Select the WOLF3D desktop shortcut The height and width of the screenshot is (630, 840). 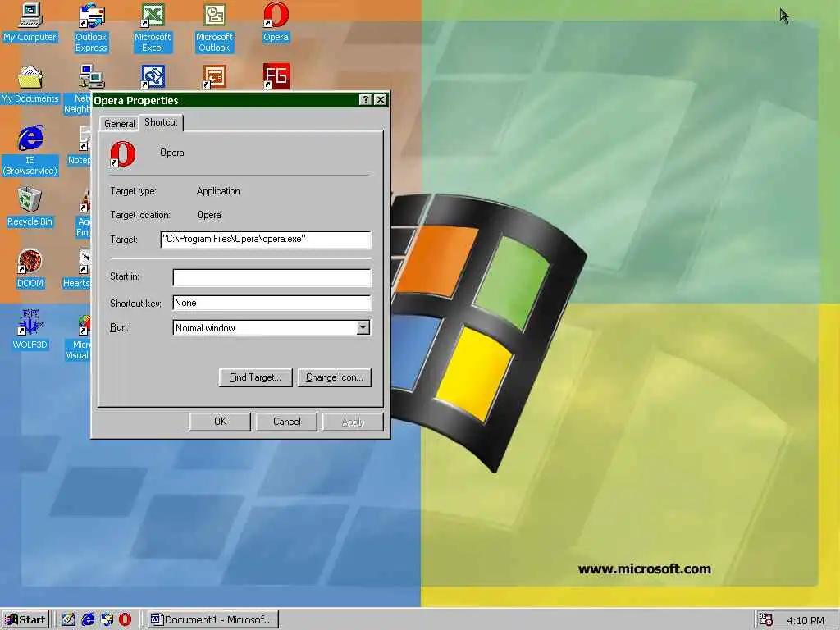(x=30, y=330)
